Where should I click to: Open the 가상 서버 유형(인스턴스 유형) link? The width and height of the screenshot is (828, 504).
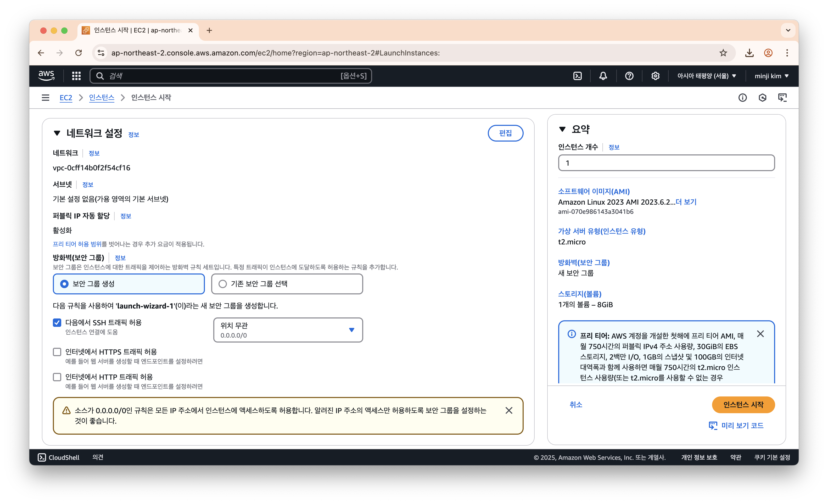(x=602, y=231)
